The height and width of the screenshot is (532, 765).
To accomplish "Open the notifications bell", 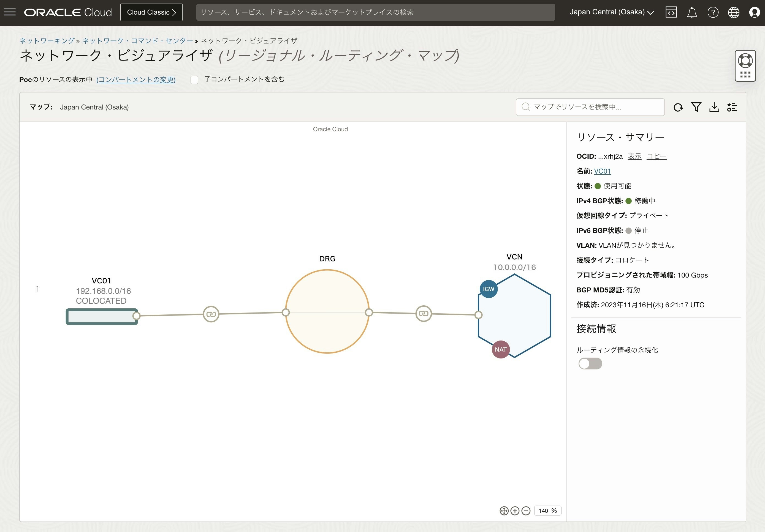I will click(x=692, y=13).
